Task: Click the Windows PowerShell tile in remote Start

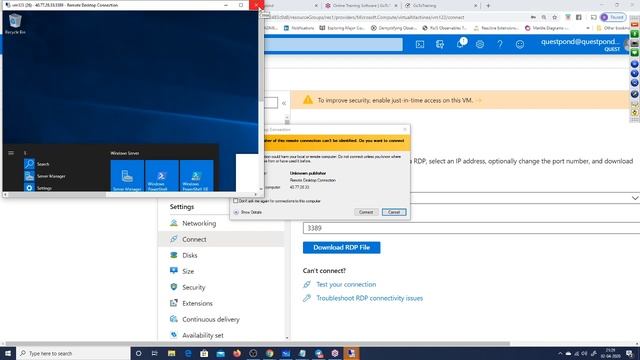Action: (162, 176)
